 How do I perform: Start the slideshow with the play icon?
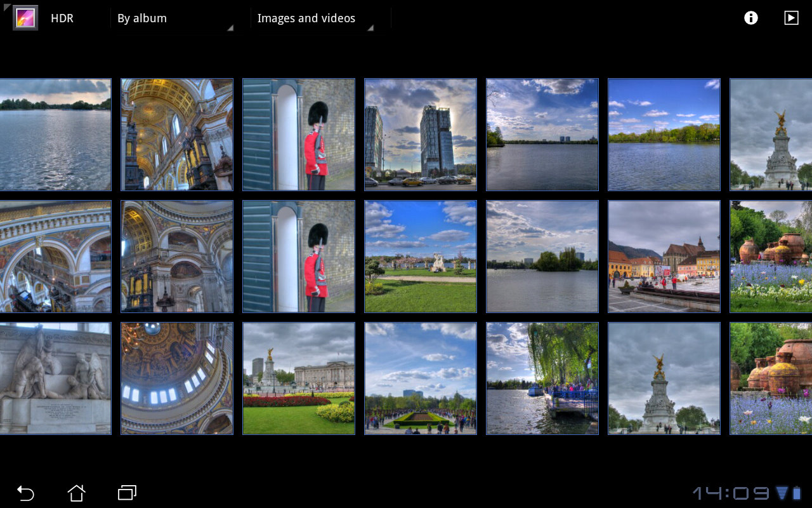point(791,18)
